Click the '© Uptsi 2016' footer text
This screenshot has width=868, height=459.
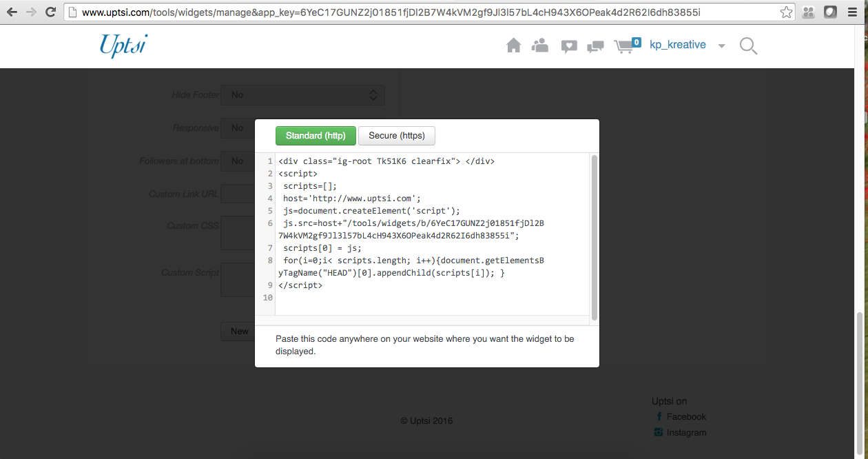point(426,420)
